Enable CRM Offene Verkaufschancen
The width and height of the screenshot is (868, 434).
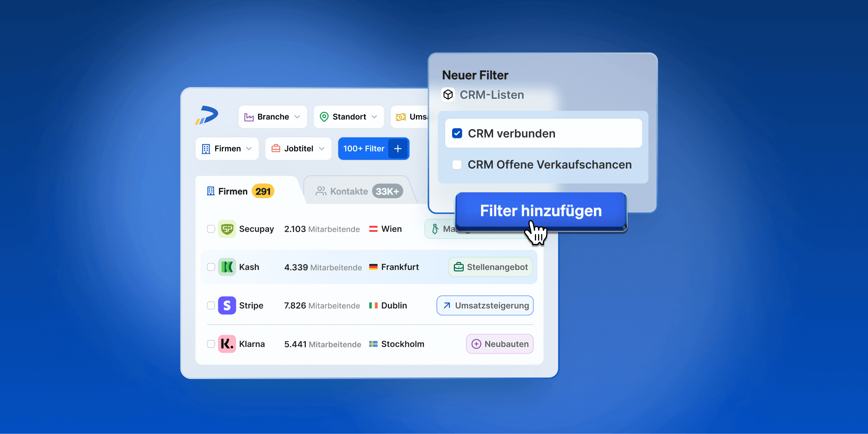[457, 165]
